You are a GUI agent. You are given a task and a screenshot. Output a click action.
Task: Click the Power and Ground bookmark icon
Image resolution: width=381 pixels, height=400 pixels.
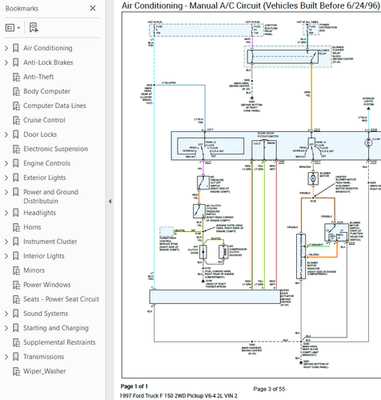click(16, 192)
